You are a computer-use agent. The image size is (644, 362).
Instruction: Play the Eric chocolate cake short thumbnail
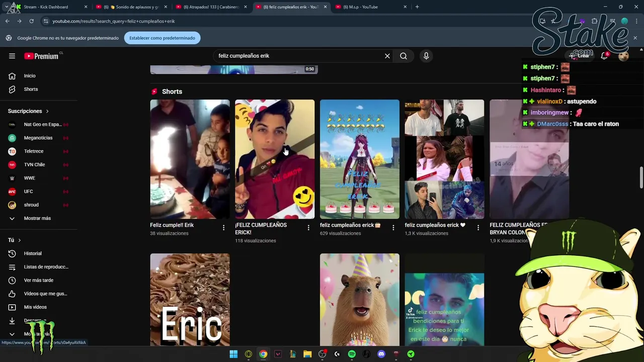point(190,300)
